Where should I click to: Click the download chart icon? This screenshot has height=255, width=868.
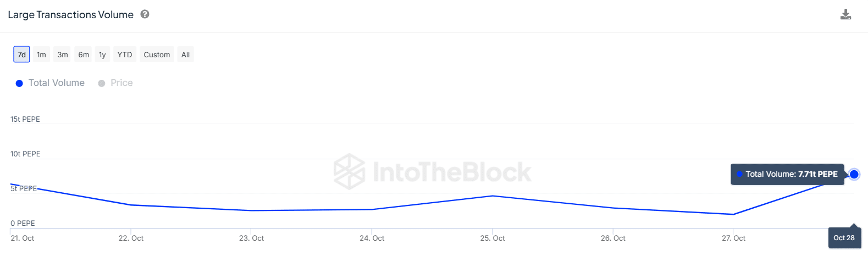[845, 14]
